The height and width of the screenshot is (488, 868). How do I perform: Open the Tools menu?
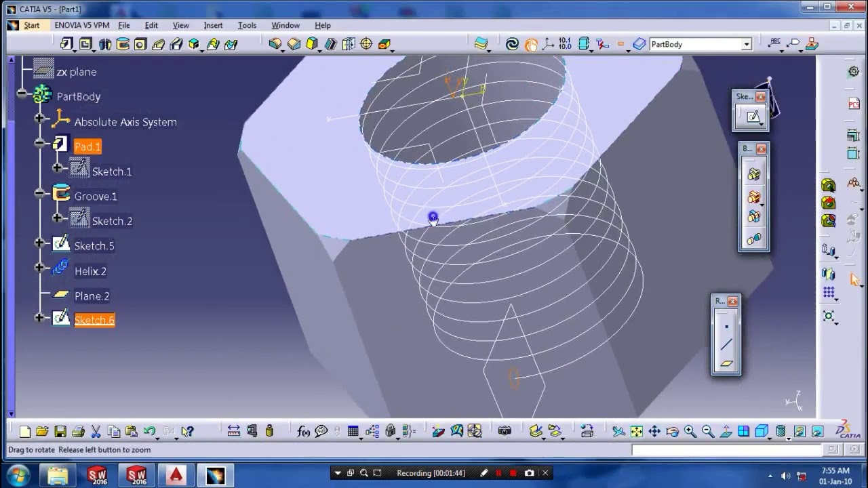tap(247, 25)
